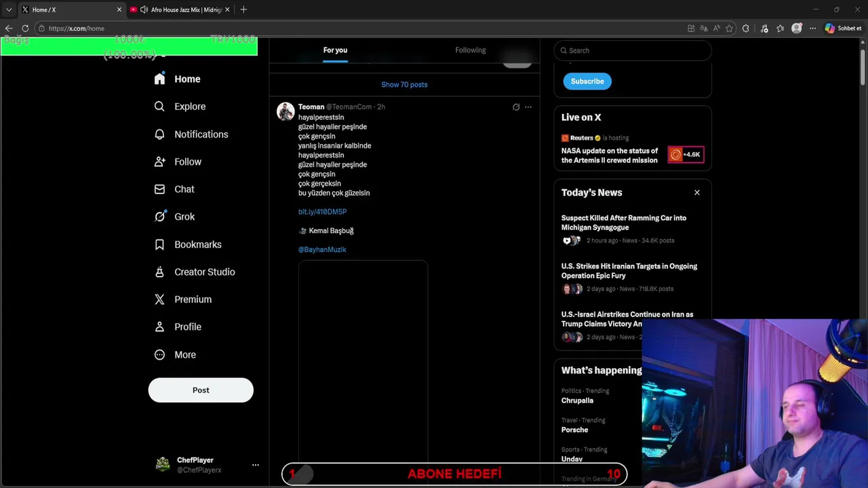Open the Profile person icon

[159, 327]
